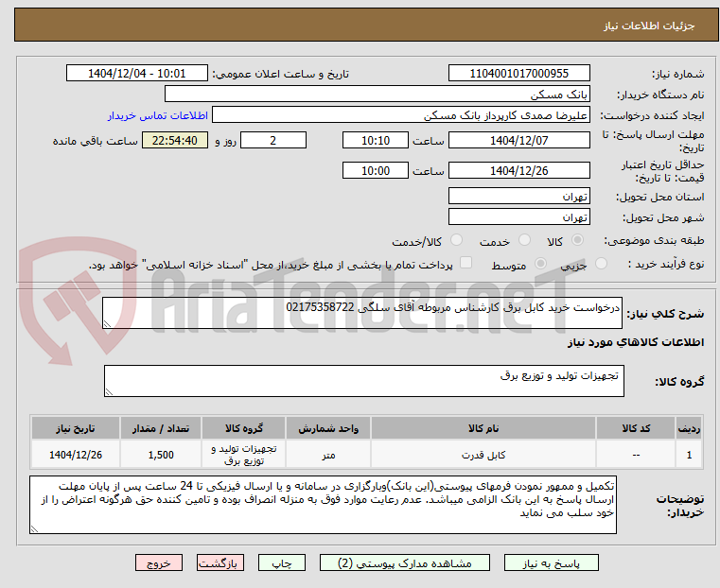Click the تعداد / مقدار column header

tap(161, 428)
